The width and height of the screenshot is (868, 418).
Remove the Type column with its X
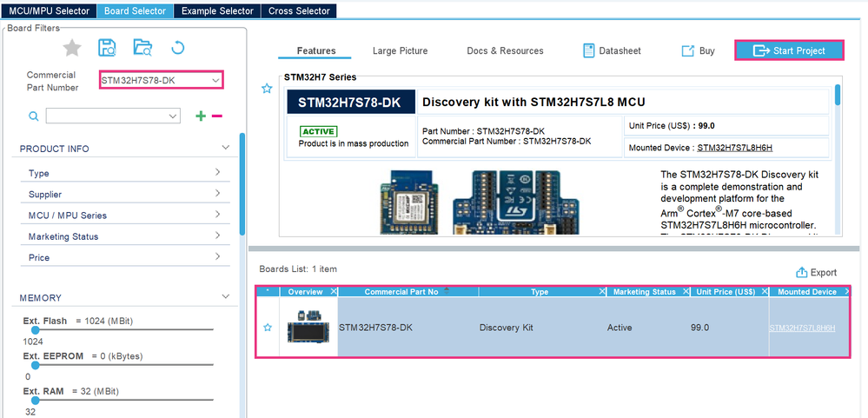coord(602,292)
